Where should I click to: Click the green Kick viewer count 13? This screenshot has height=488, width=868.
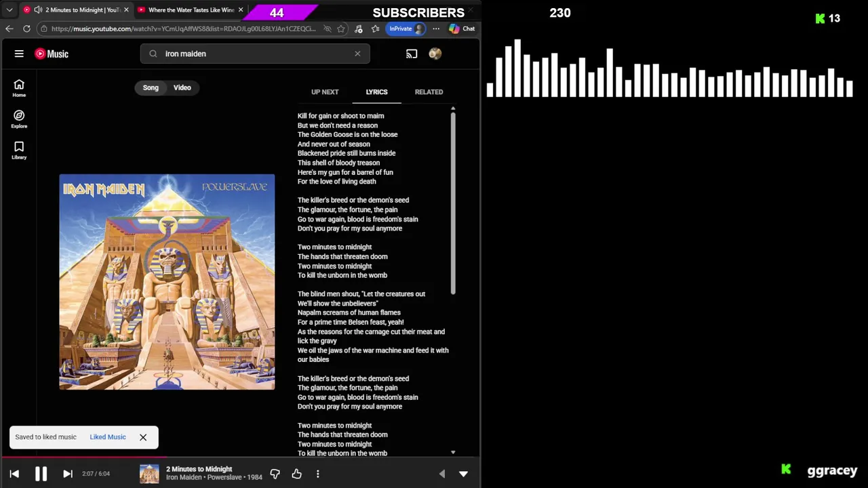828,18
